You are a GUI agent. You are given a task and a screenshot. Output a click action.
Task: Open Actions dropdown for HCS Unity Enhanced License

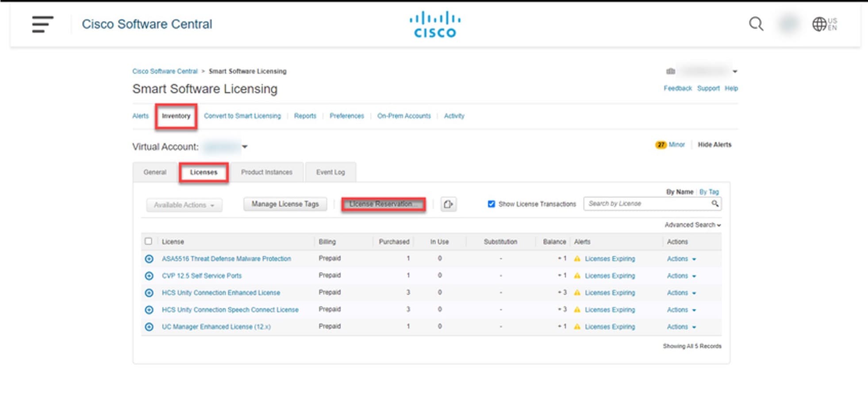point(681,293)
